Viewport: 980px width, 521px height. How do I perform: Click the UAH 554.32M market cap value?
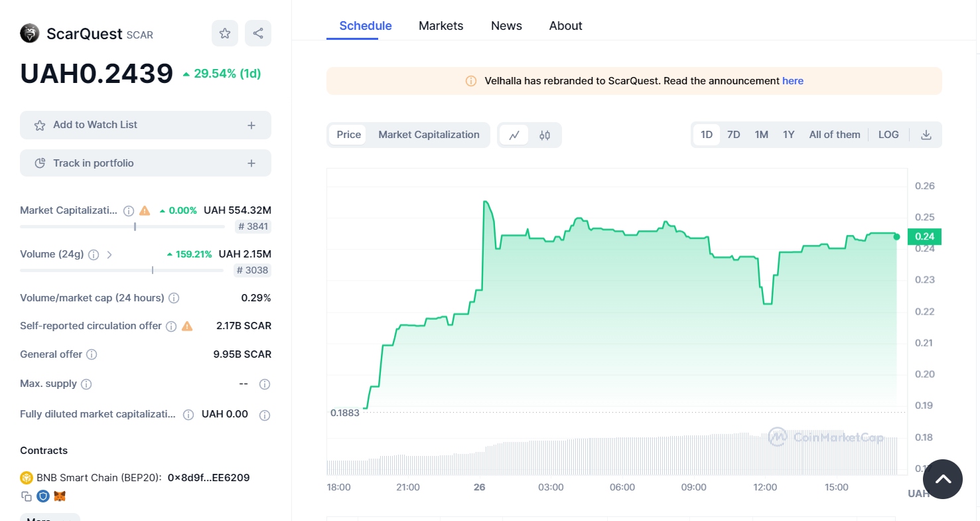(x=238, y=210)
